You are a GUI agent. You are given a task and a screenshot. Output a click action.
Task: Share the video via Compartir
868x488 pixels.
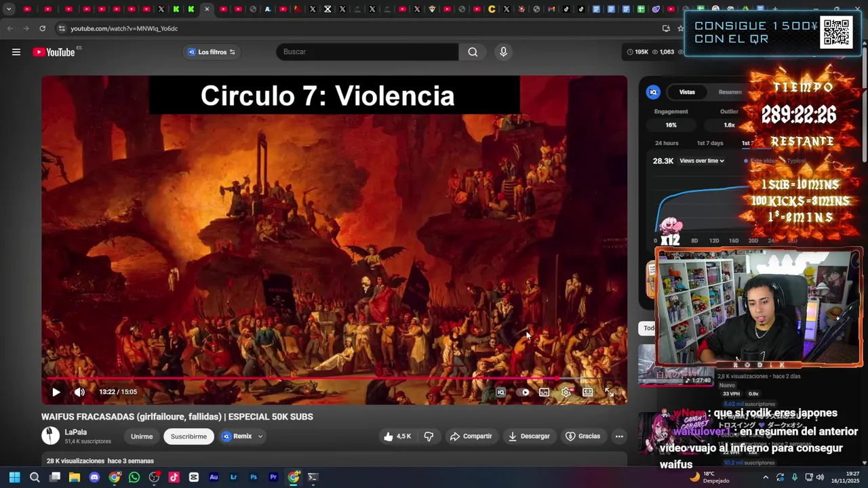tap(471, 436)
